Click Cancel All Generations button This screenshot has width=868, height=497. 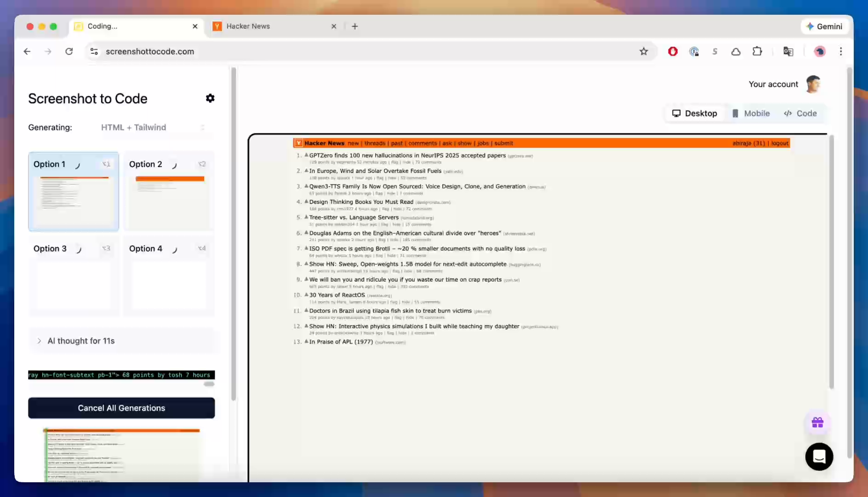[x=121, y=408]
